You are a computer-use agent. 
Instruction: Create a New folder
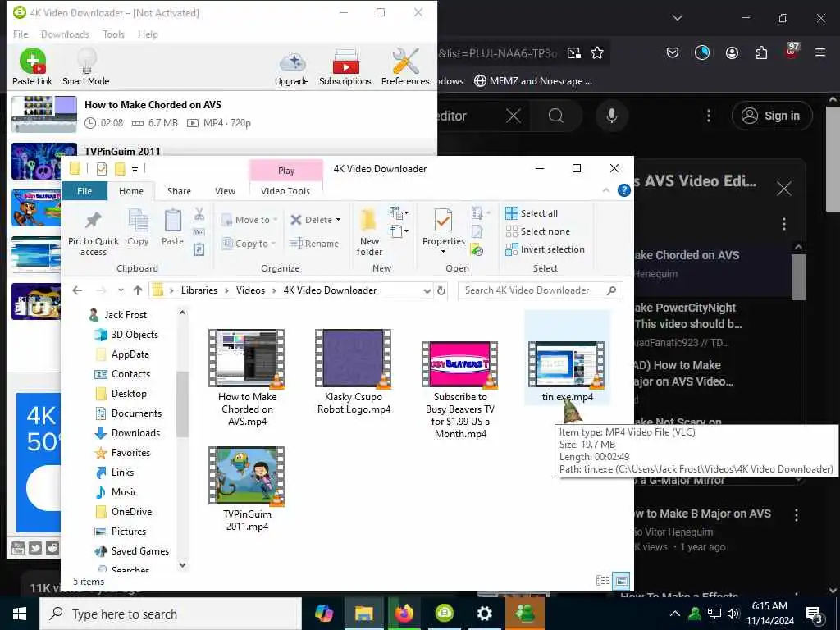click(370, 233)
